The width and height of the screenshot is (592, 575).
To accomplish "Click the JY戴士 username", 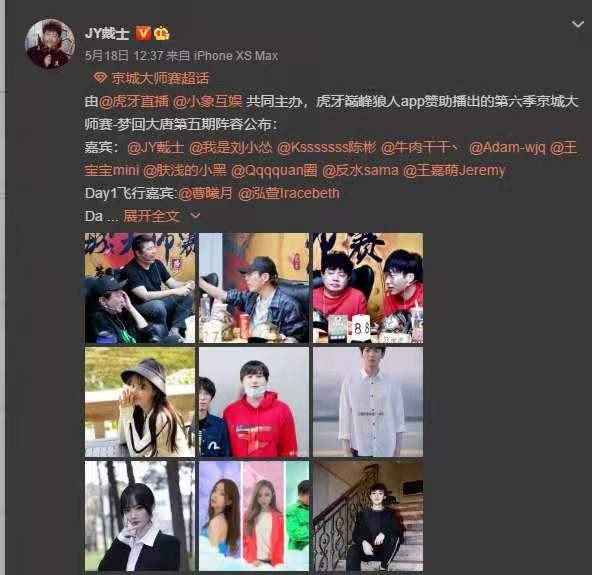I will 107,33.
